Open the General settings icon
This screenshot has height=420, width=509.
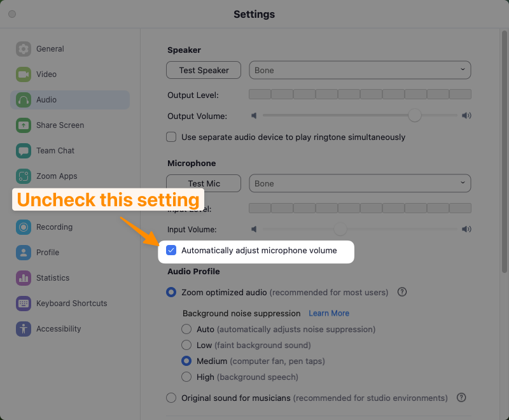click(24, 49)
